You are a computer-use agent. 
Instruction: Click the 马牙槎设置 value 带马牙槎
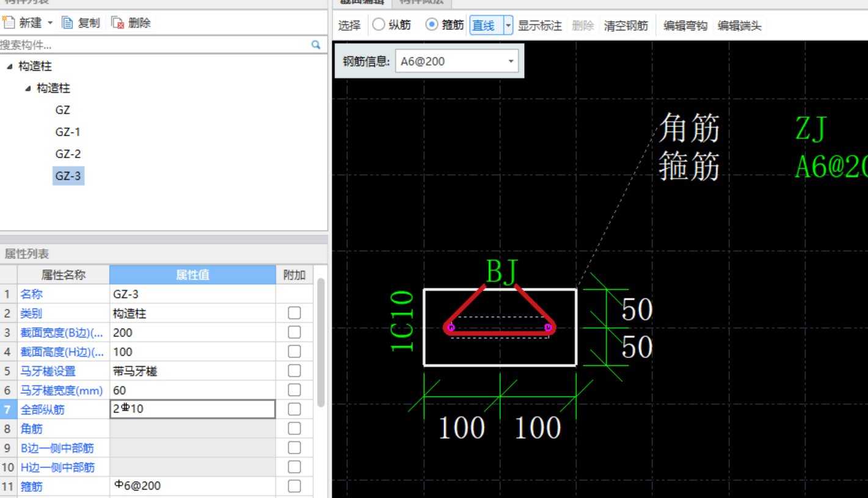[192, 371]
